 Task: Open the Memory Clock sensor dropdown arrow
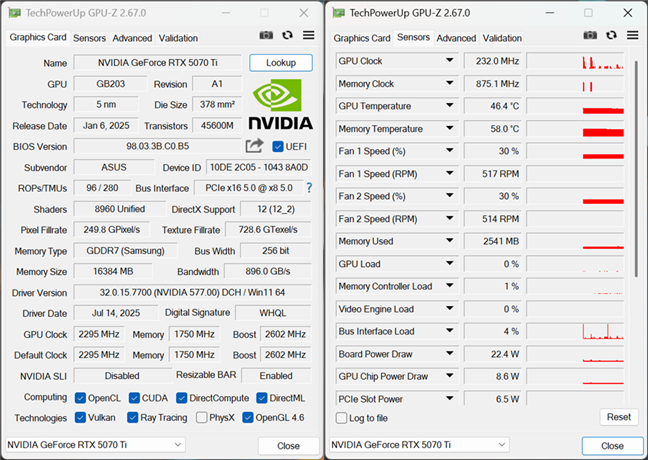pyautogui.click(x=449, y=83)
